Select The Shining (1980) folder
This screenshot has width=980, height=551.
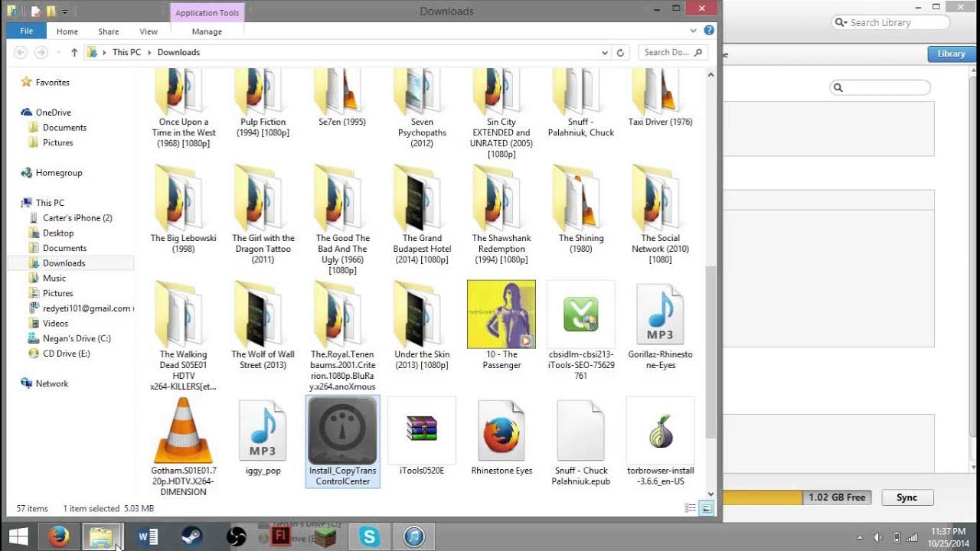tap(581, 208)
